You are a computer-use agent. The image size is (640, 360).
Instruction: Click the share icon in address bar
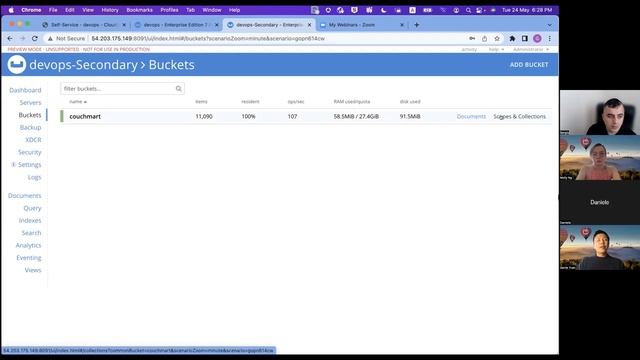coord(484,38)
